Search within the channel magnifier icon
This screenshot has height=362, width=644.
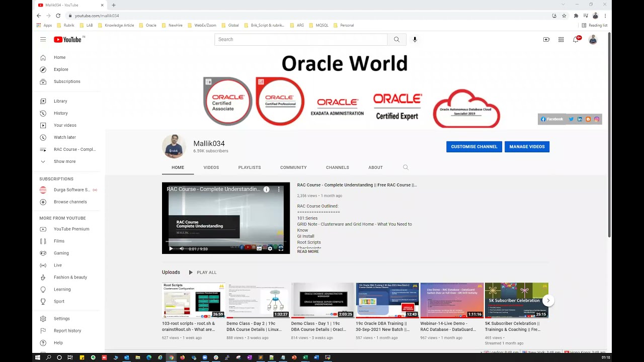coord(406,167)
